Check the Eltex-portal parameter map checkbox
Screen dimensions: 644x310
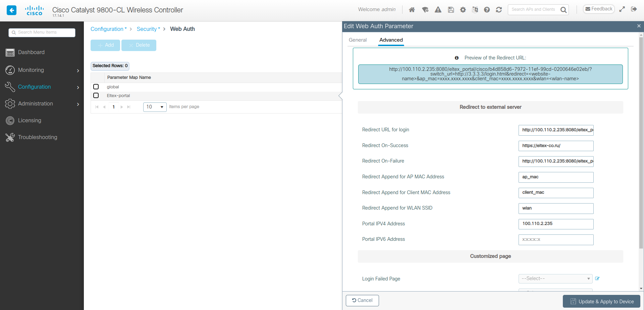[x=96, y=95]
